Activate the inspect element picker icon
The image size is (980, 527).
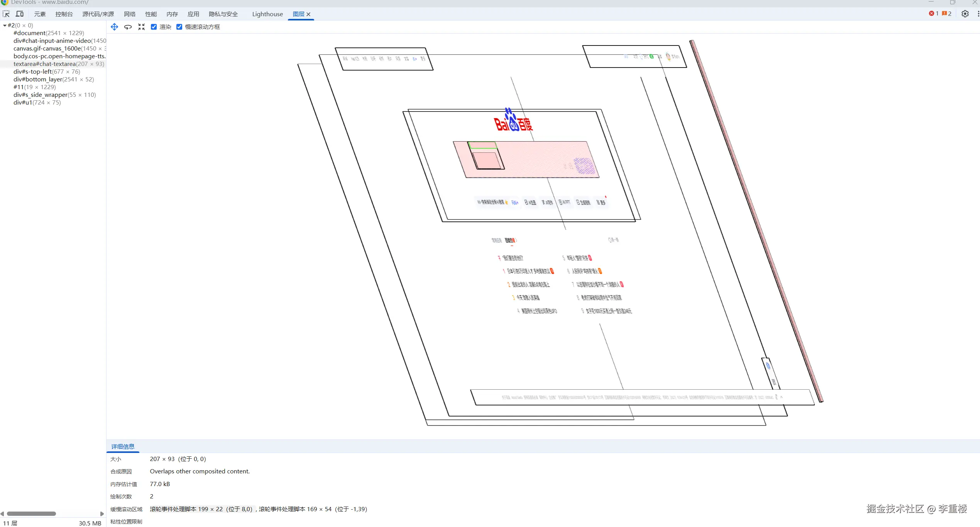(6, 14)
